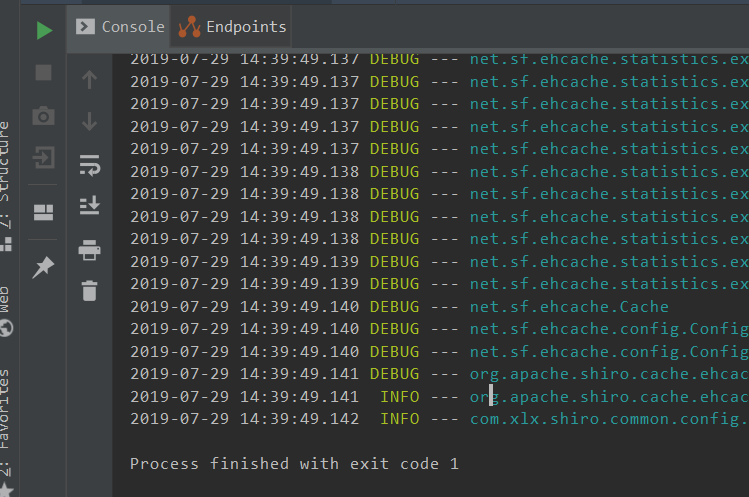Switch to the Endpoints tab
The image size is (749, 497).
[x=232, y=27]
